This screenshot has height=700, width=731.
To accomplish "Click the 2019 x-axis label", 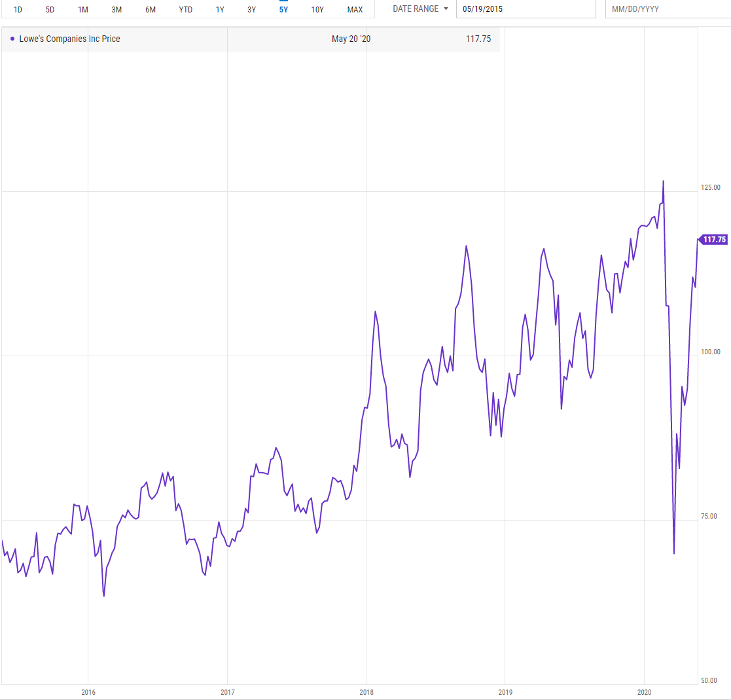I will (x=505, y=692).
